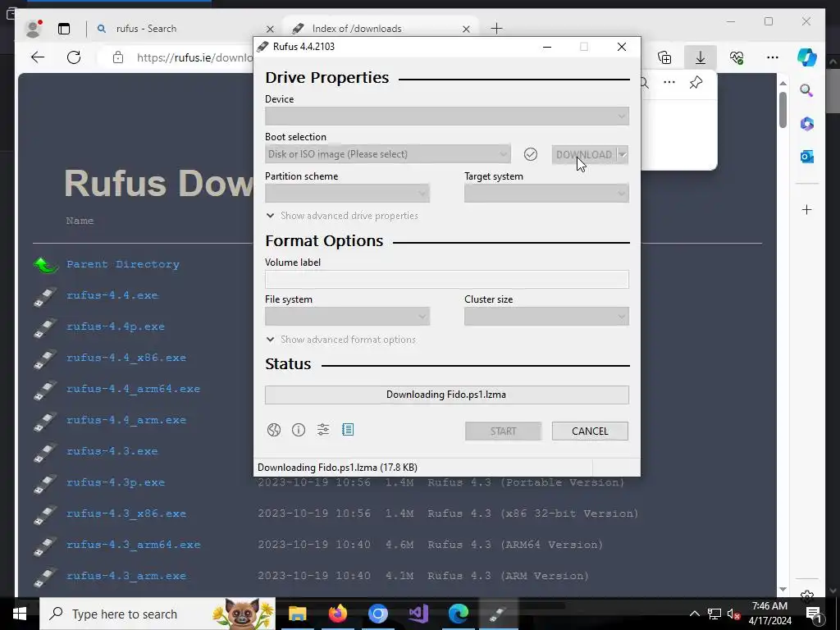This screenshot has height=630, width=840.
Task: Open the rufus-4.4_arm64.exe link
Action: click(x=133, y=388)
